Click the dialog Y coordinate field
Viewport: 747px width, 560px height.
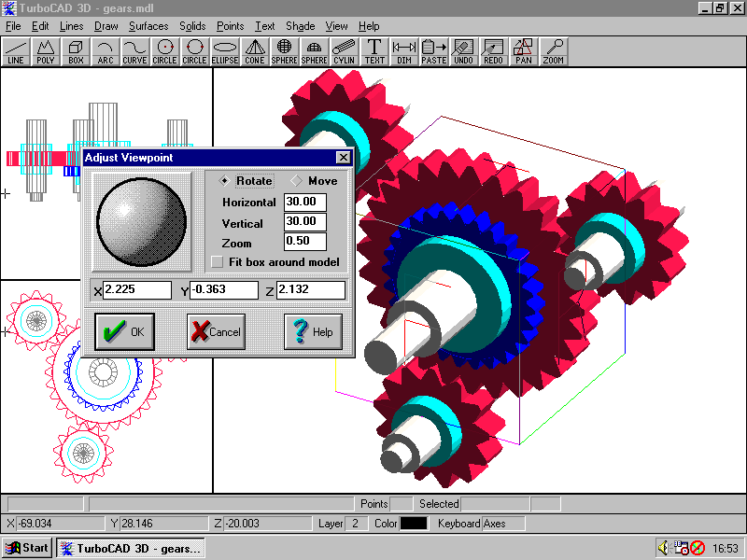pyautogui.click(x=224, y=290)
